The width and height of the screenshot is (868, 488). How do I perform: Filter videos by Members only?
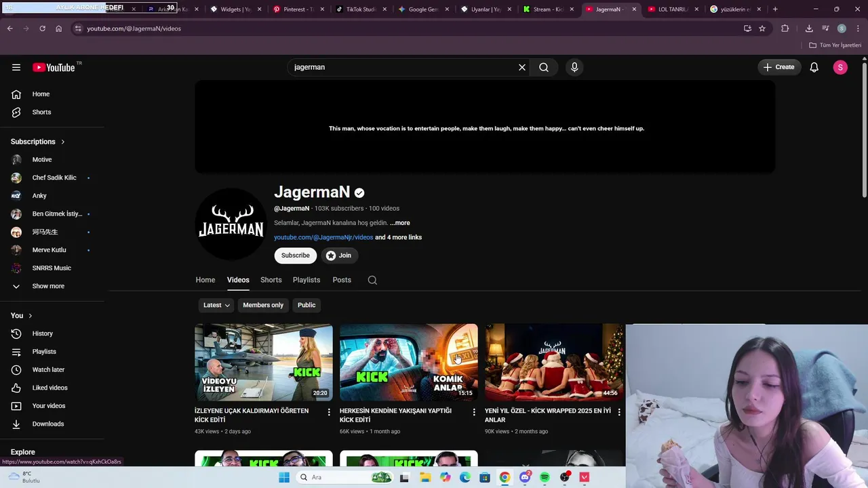[263, 305]
